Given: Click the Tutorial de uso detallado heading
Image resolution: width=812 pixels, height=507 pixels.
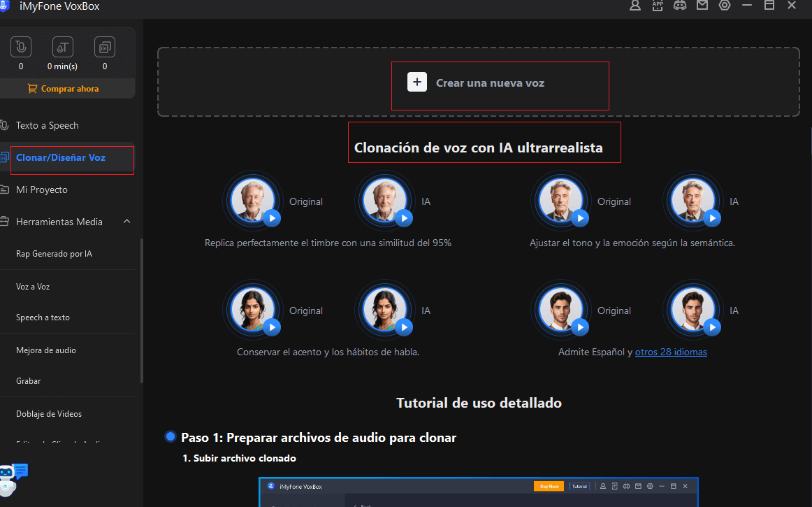Looking at the screenshot, I should click(x=479, y=403).
